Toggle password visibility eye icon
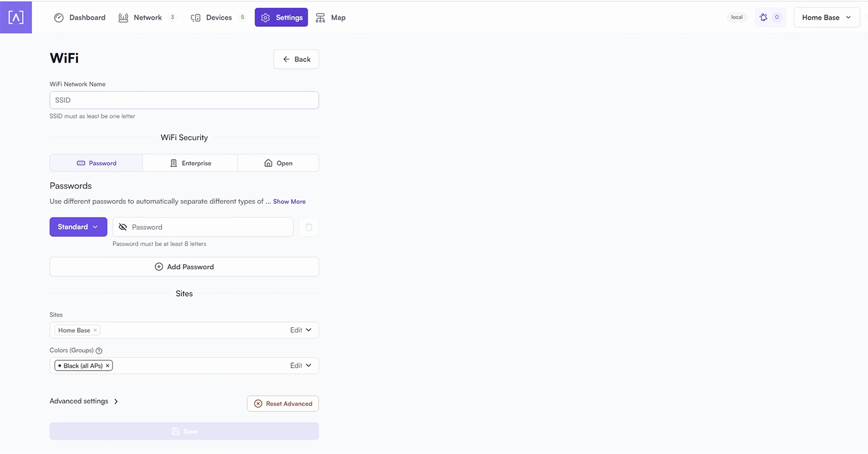This screenshot has height=454, width=868. [x=123, y=227]
